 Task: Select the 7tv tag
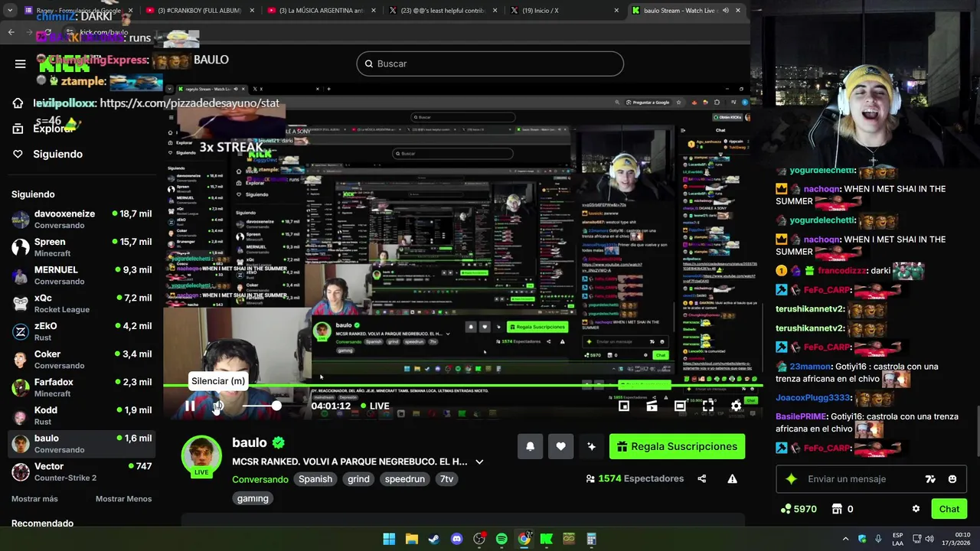[x=446, y=479]
